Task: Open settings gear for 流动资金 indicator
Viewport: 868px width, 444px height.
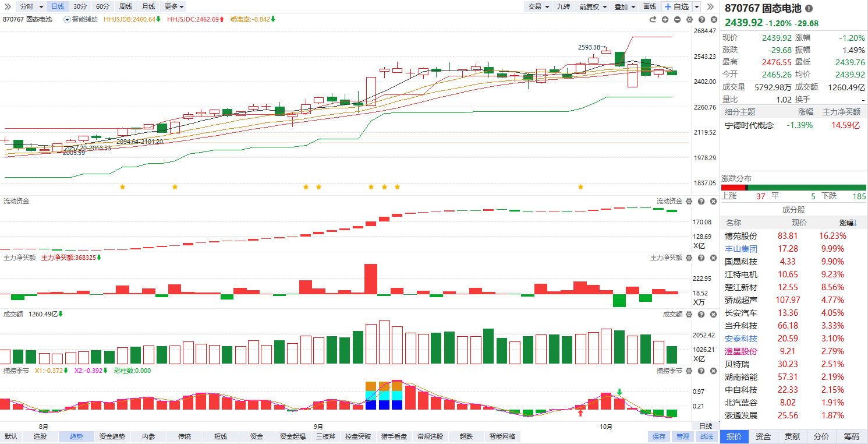Action: pos(689,201)
